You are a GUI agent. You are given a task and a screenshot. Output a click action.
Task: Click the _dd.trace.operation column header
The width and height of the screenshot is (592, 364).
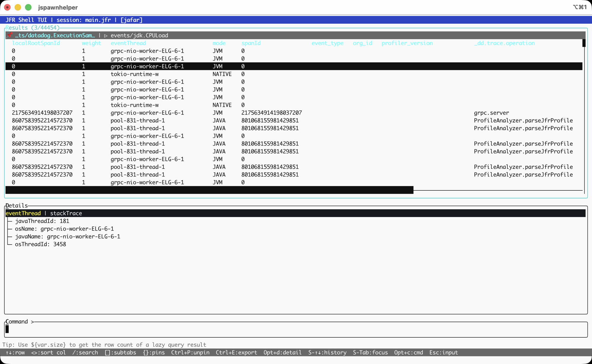pos(504,43)
